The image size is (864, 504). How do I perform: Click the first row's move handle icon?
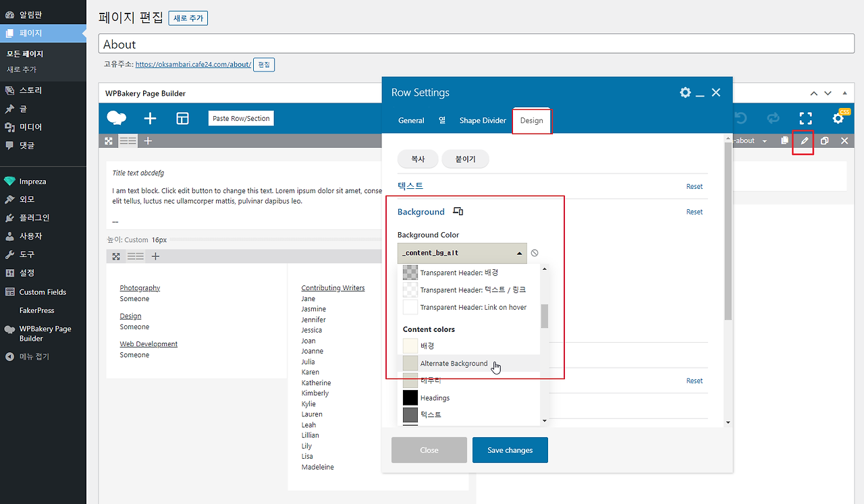pyautogui.click(x=108, y=141)
